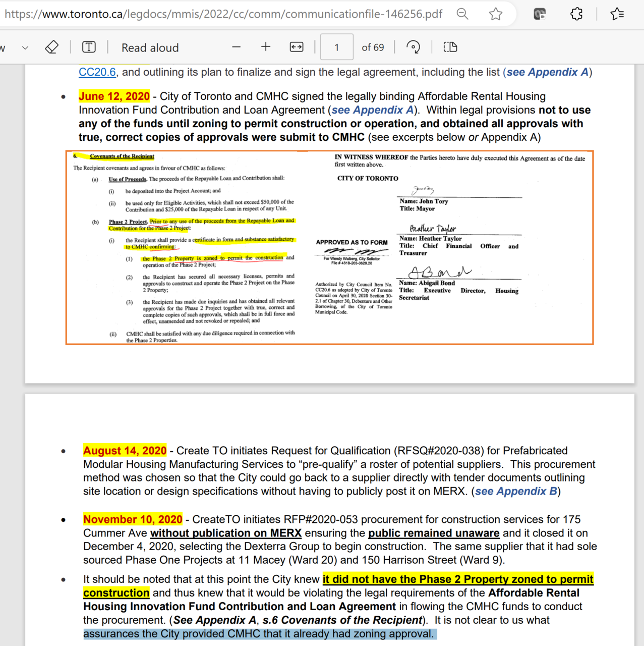The height and width of the screenshot is (646, 644).
Task: Click the page number input field
Action: [x=336, y=47]
